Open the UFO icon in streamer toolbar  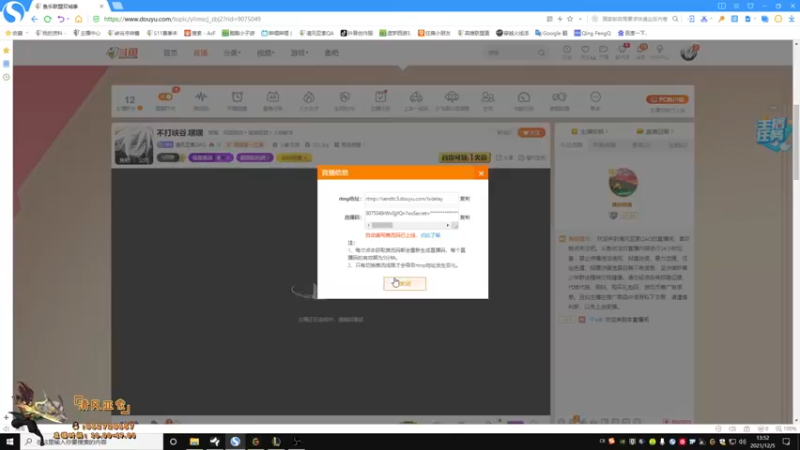tap(452, 99)
